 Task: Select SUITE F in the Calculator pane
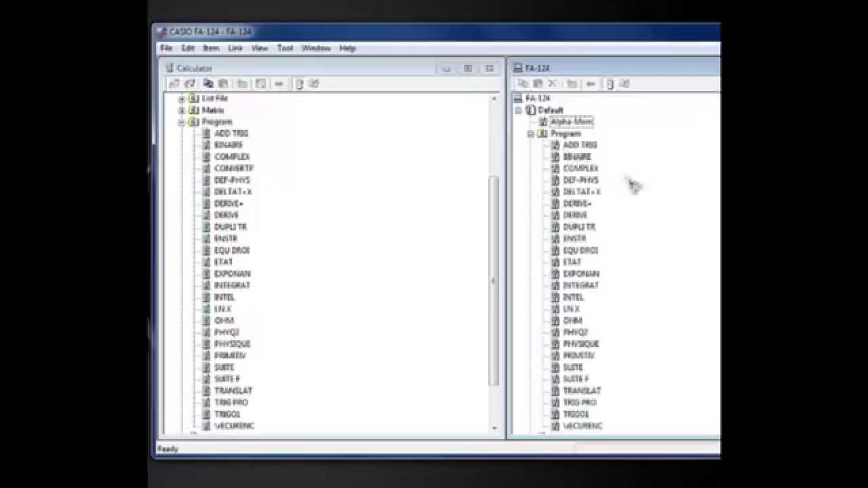click(x=227, y=379)
